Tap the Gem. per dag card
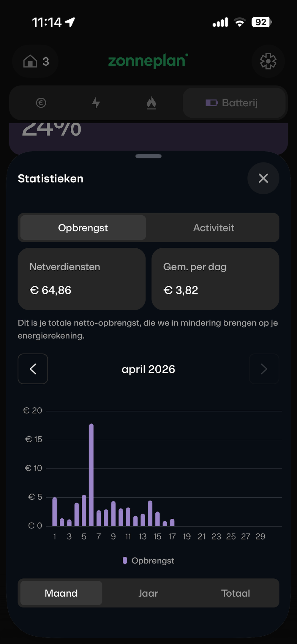297x644 pixels. (215, 279)
